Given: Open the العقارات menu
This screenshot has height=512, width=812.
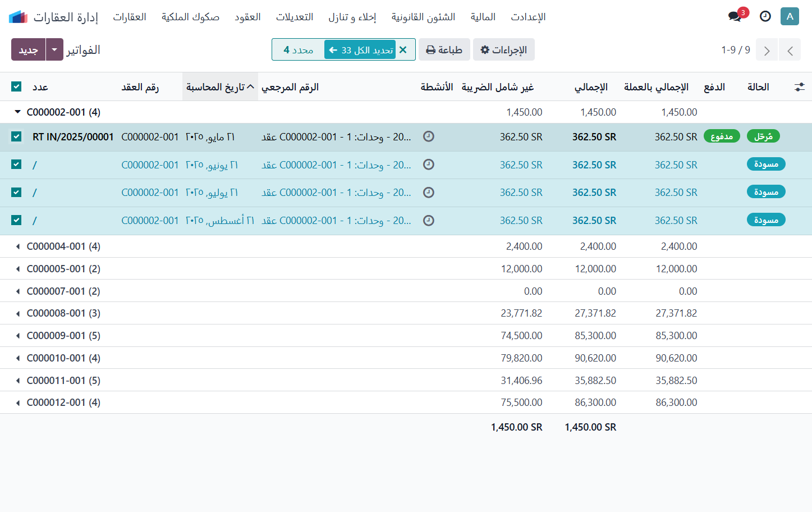Looking at the screenshot, I should point(130,17).
